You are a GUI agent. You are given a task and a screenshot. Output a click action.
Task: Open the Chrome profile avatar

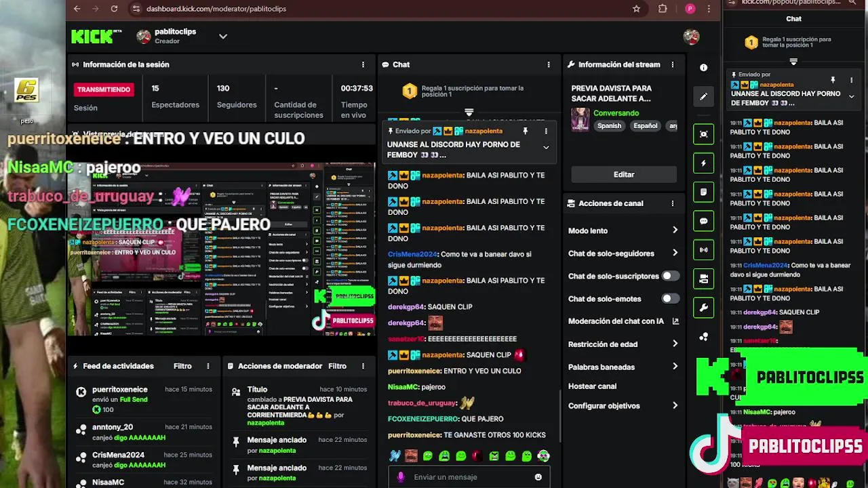[x=690, y=9]
